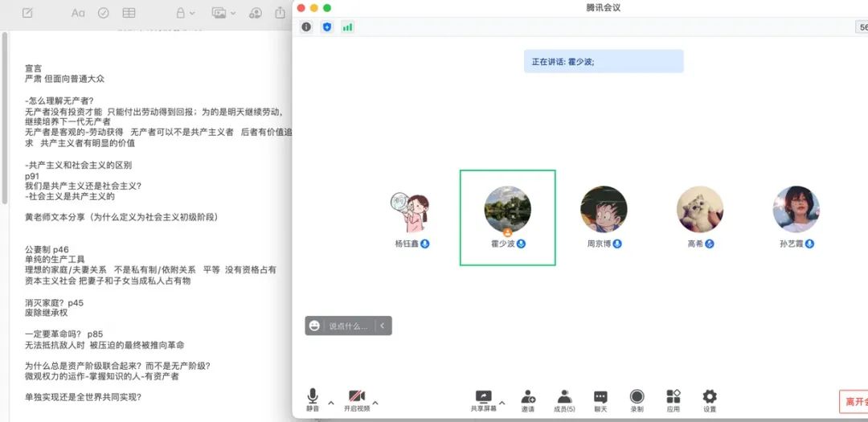Click the 共享屏幕 share screen icon
868x422 pixels.
[x=483, y=397]
